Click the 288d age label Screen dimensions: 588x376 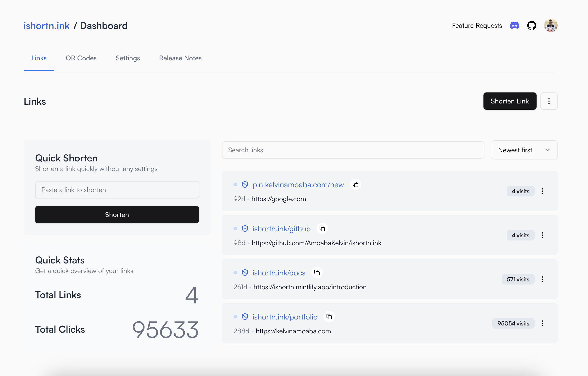241,331
